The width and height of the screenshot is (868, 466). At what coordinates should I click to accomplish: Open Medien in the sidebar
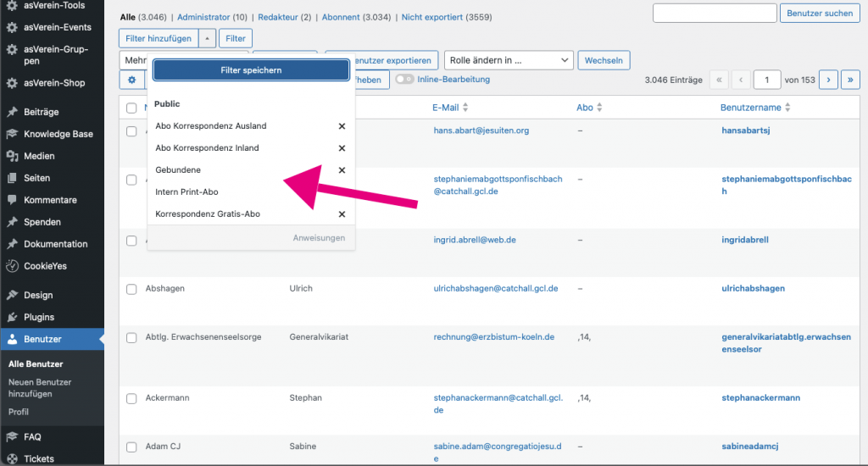pyautogui.click(x=39, y=156)
